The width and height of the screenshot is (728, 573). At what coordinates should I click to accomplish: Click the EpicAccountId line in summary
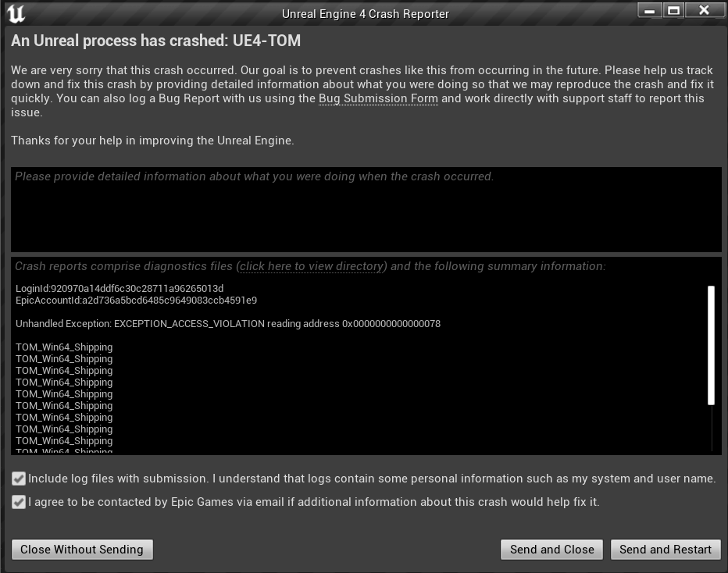point(136,301)
